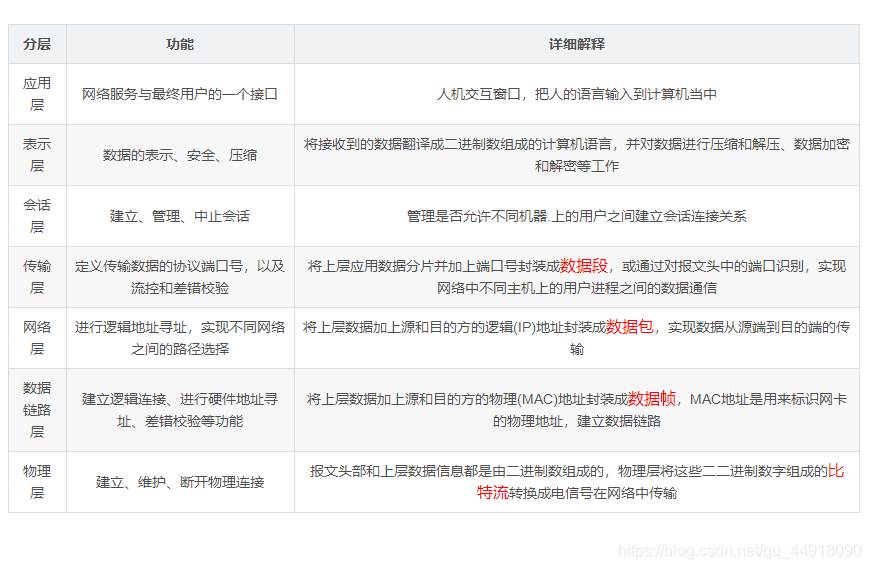Image resolution: width=871 pixels, height=569 pixels.
Task: Click 网络服务与最终用户的一个接口 cell
Action: point(180,94)
